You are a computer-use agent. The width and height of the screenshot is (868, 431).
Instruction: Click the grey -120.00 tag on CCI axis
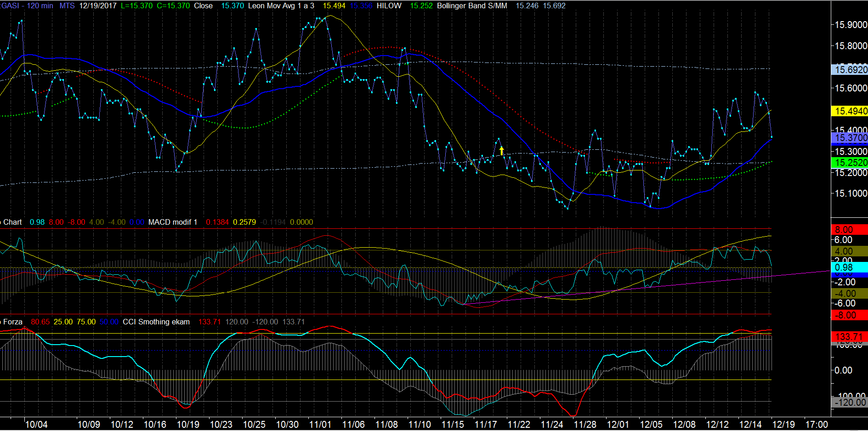pos(850,403)
